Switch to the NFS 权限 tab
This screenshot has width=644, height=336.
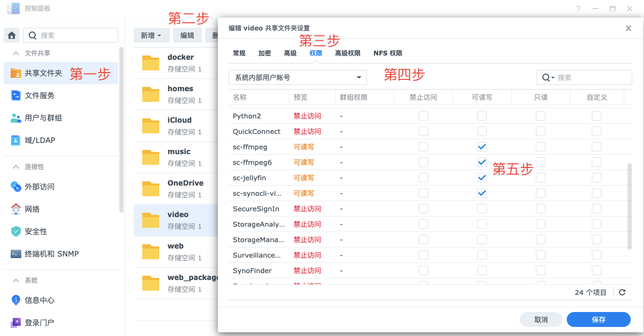[x=387, y=53]
